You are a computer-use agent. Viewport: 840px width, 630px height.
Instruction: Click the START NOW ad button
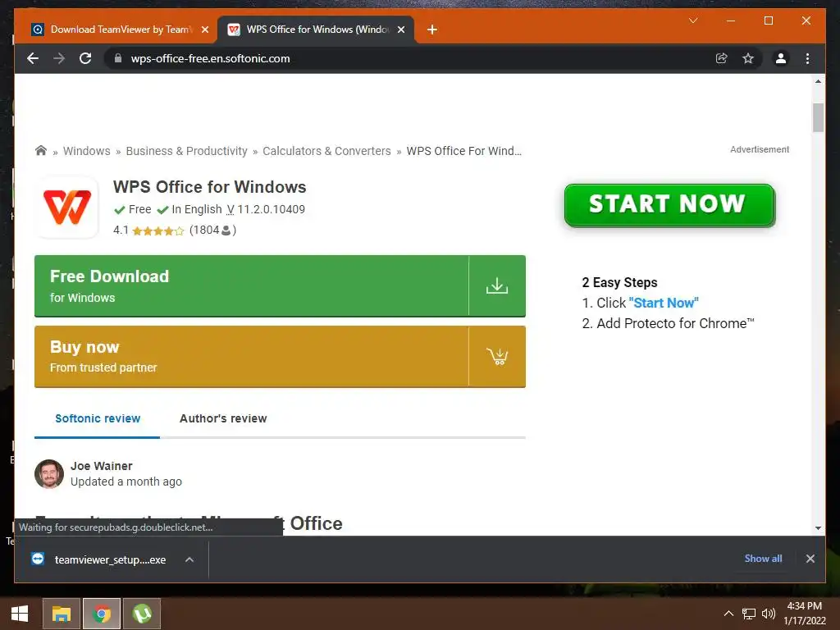(669, 204)
